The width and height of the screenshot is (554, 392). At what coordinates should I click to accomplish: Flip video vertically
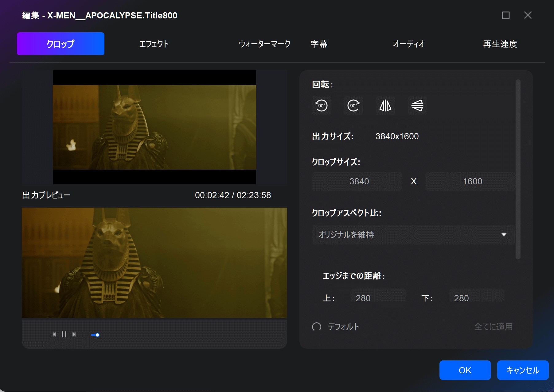tap(417, 106)
